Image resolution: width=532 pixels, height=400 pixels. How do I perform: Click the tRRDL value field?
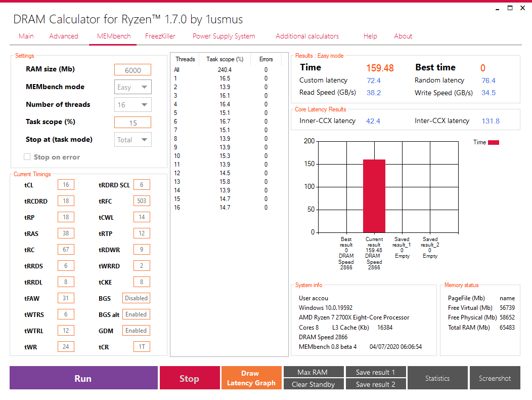click(66, 282)
